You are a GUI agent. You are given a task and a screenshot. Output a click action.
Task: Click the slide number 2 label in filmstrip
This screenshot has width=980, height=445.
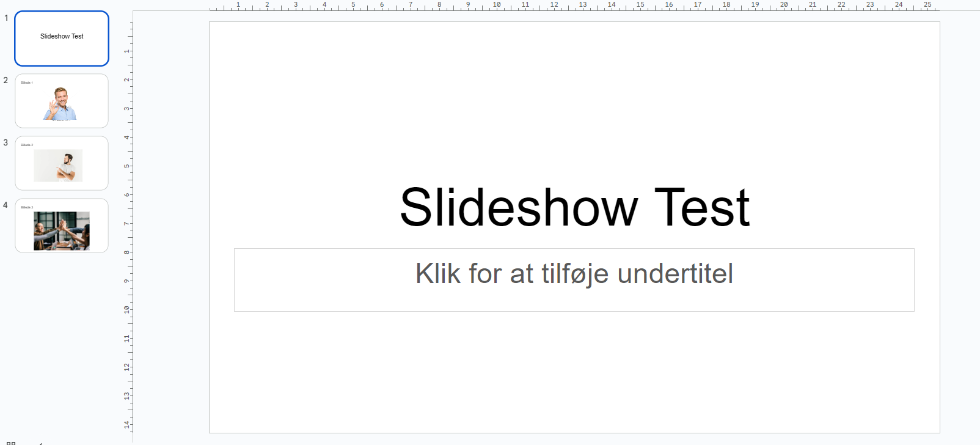click(6, 81)
